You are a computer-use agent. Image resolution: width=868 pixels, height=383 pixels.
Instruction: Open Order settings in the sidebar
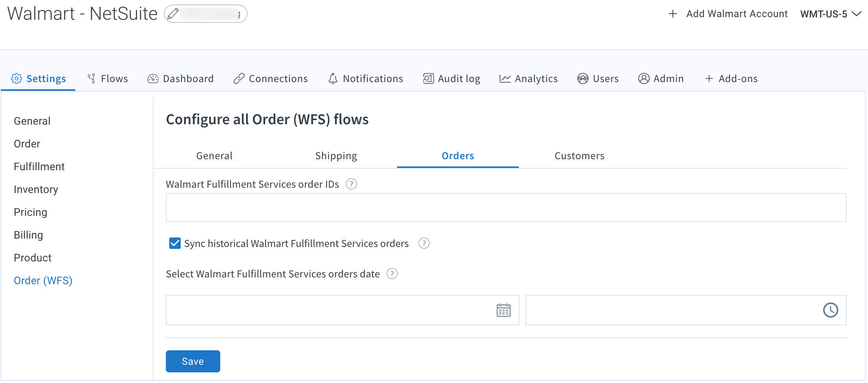[x=27, y=144]
